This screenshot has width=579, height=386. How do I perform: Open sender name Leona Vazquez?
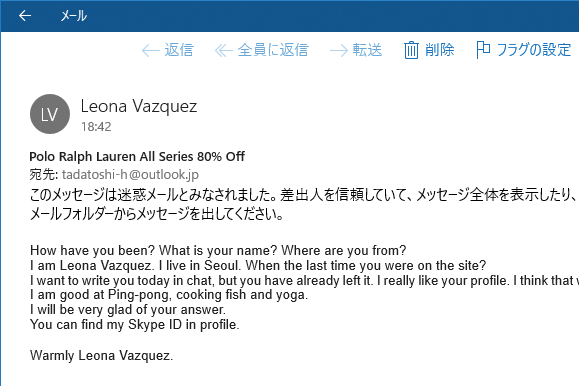(x=139, y=106)
